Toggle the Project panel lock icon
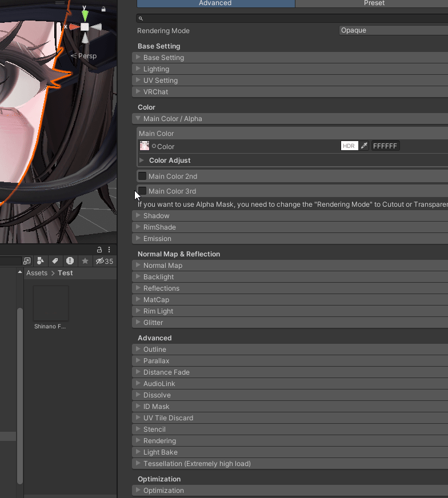Screen dimensions: 448x498 click(99, 250)
